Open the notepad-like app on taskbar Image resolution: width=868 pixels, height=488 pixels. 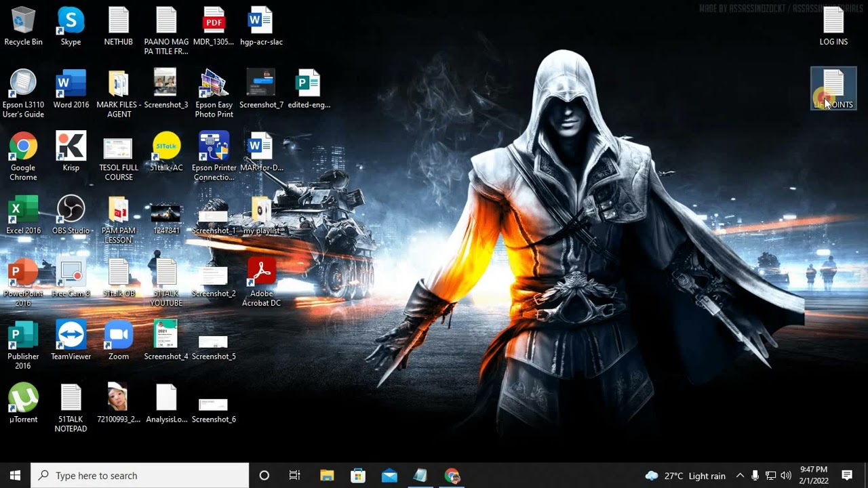point(420,476)
